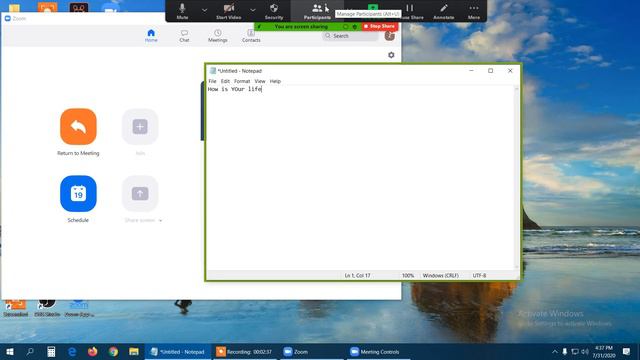640x360 pixels.
Task: Switch to Recording taskbar button
Action: pos(244,351)
